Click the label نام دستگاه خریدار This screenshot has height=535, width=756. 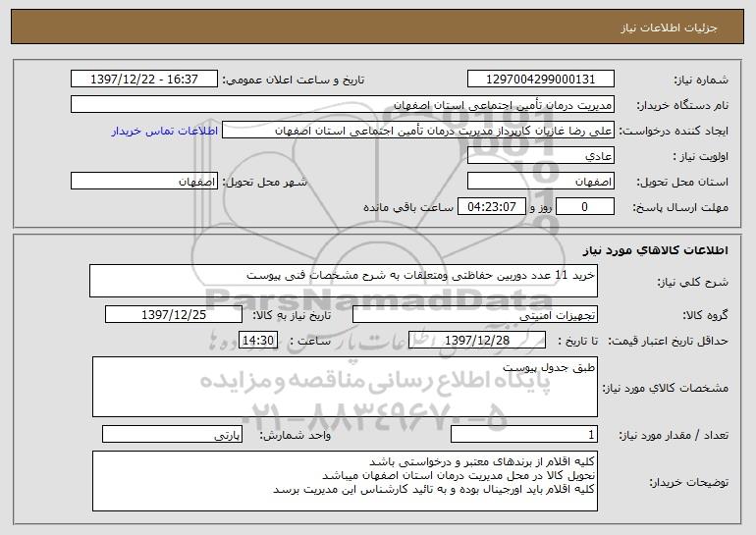pos(682,105)
